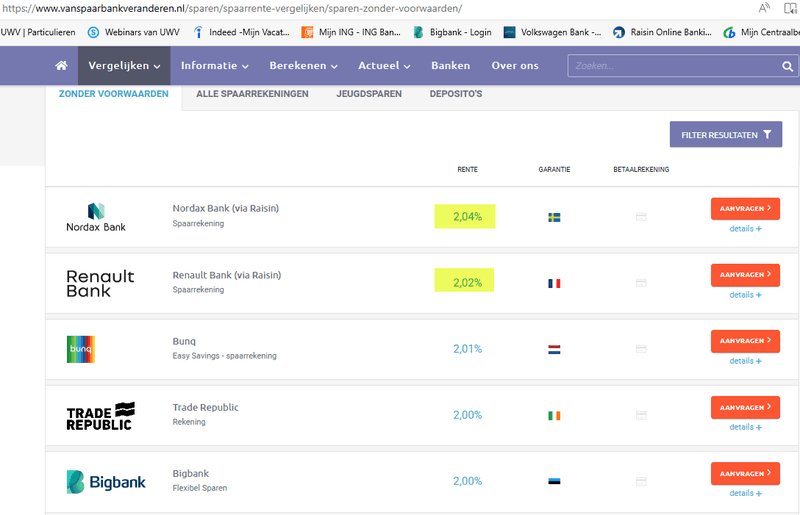Click the Swedish flag guarantee icon
Viewport: 800px width, 515px height.
click(x=554, y=216)
